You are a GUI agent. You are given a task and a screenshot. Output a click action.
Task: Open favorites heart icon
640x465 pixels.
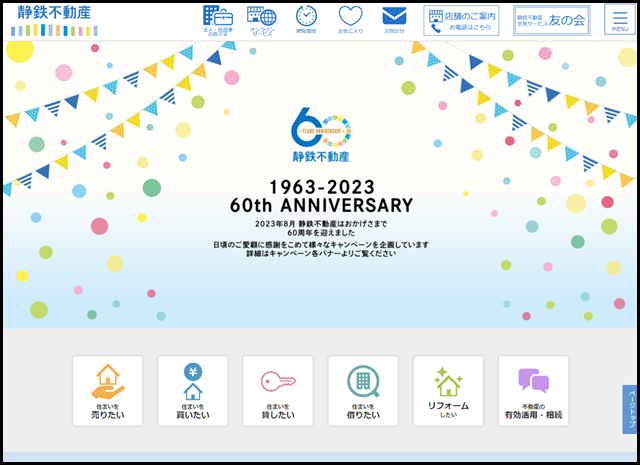[x=350, y=20]
